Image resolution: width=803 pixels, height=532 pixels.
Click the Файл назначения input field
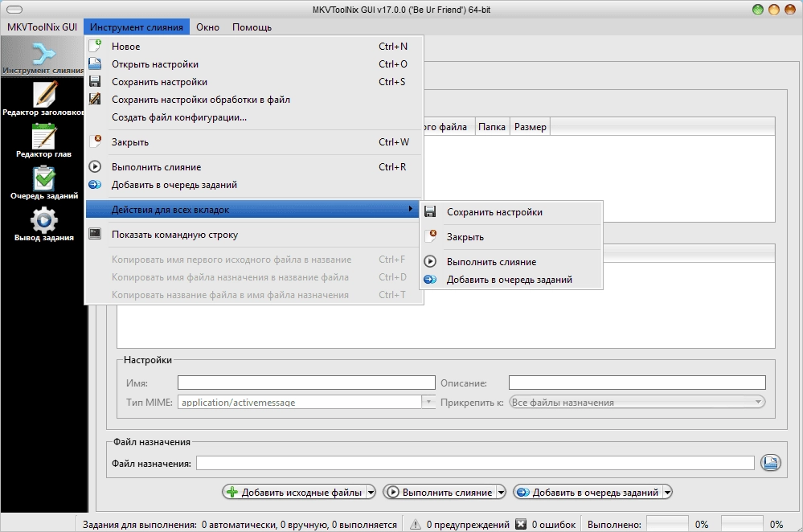pyautogui.click(x=475, y=463)
